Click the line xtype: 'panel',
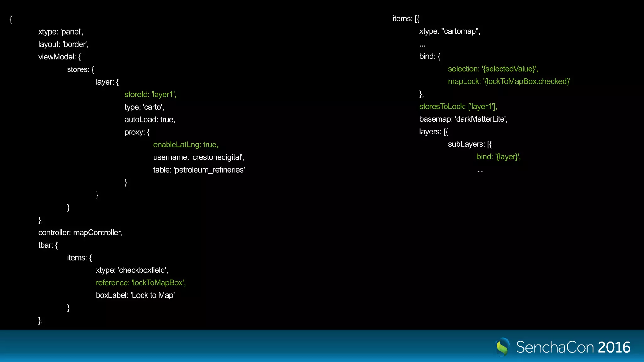 pos(61,32)
